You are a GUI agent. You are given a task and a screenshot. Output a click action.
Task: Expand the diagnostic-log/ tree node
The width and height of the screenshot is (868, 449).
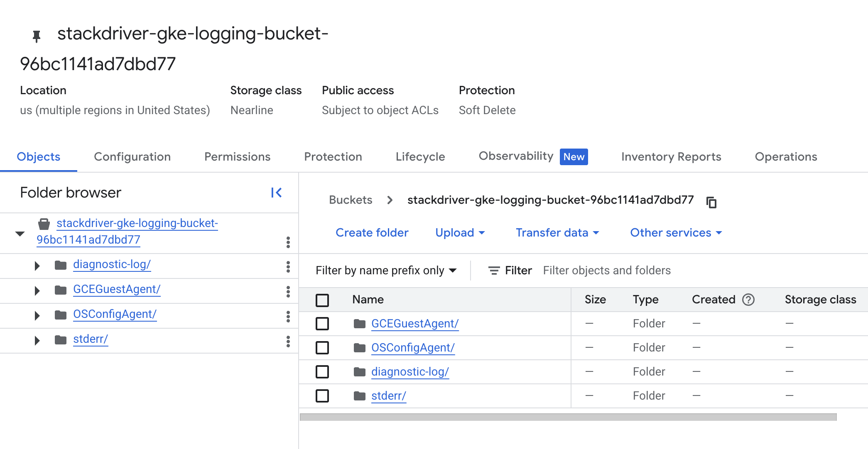pos(37,266)
